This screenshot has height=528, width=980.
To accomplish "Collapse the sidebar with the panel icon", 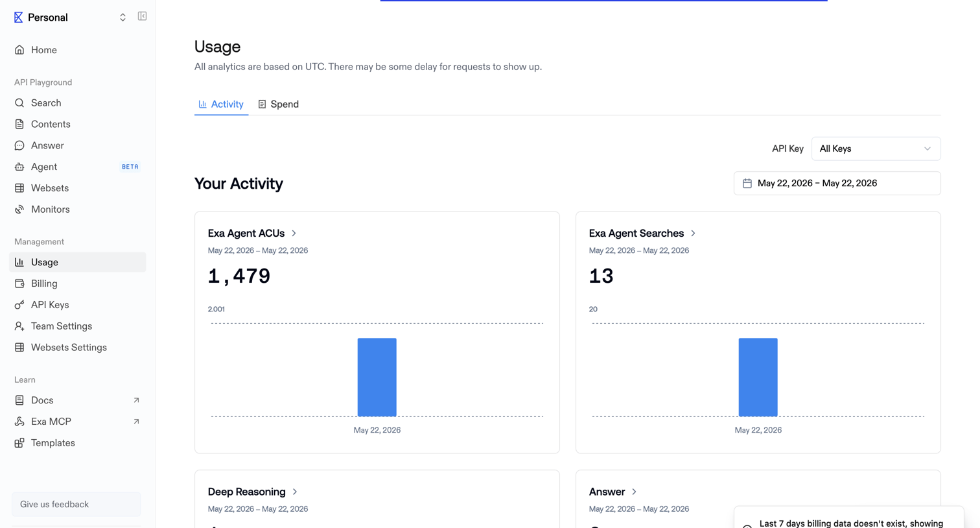I will pyautogui.click(x=142, y=16).
